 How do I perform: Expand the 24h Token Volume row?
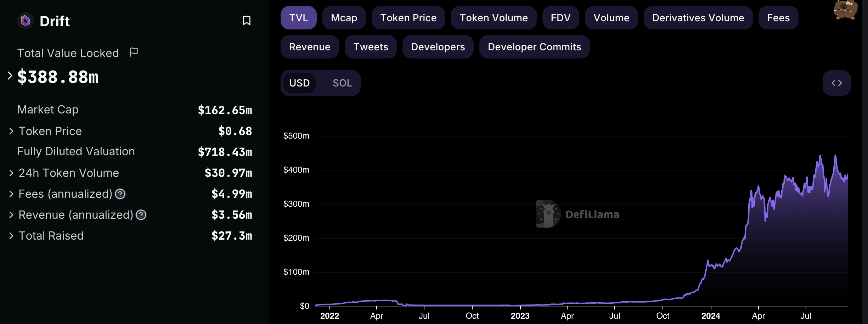pos(11,173)
